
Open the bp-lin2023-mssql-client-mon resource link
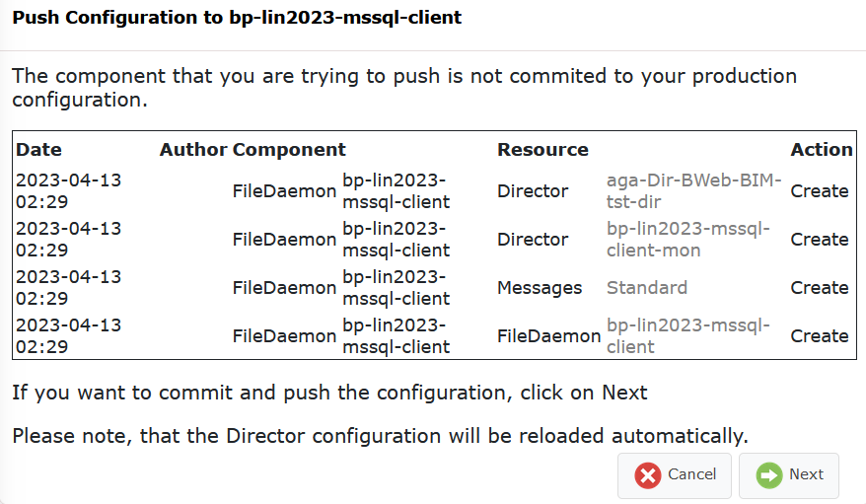(x=688, y=239)
